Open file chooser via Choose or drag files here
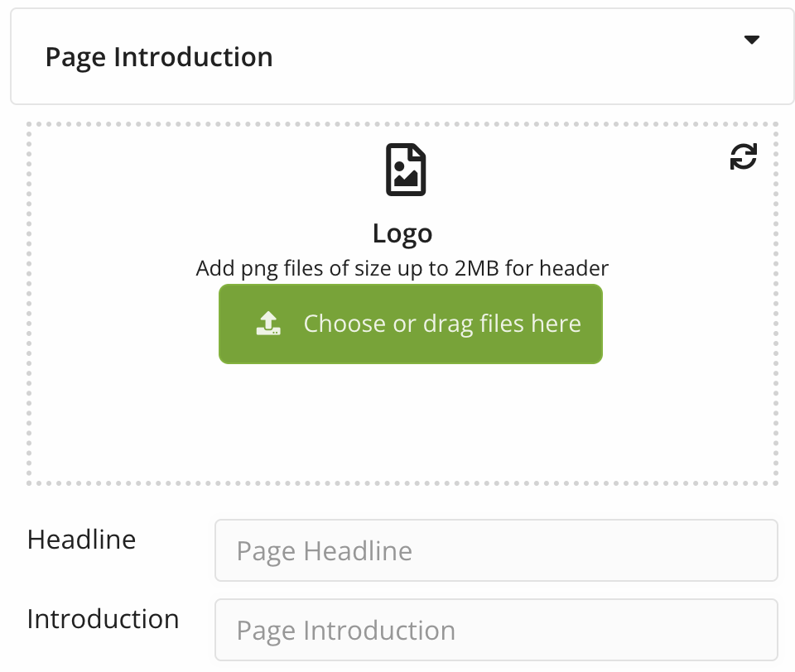The height and width of the screenshot is (672, 795). click(x=411, y=324)
